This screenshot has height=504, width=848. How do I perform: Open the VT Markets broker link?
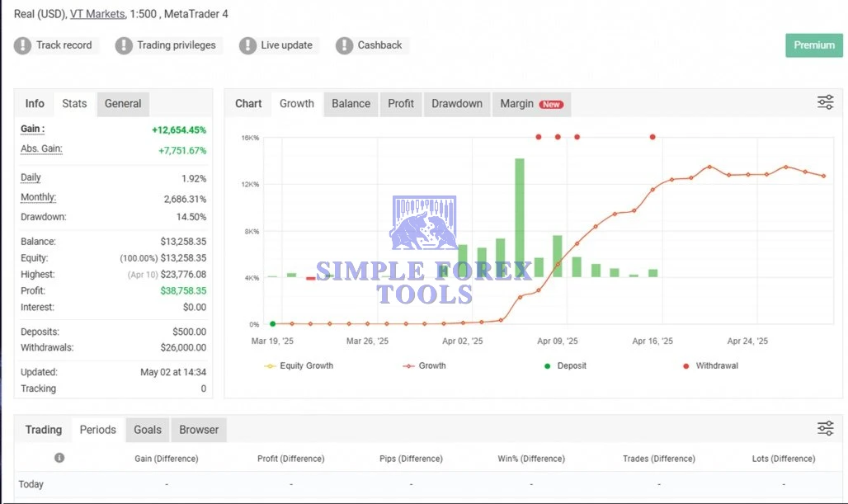click(97, 14)
